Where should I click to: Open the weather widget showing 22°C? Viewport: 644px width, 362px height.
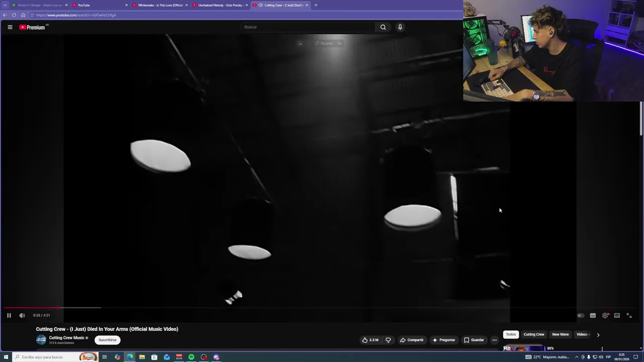pyautogui.click(x=547, y=357)
